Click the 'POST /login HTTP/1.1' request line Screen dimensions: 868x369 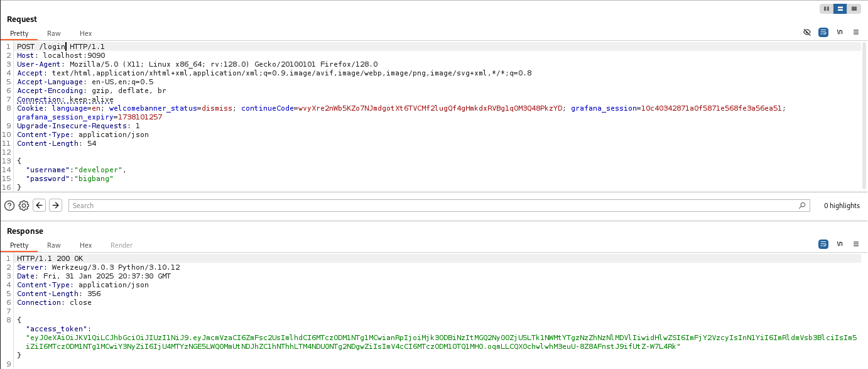(61, 47)
